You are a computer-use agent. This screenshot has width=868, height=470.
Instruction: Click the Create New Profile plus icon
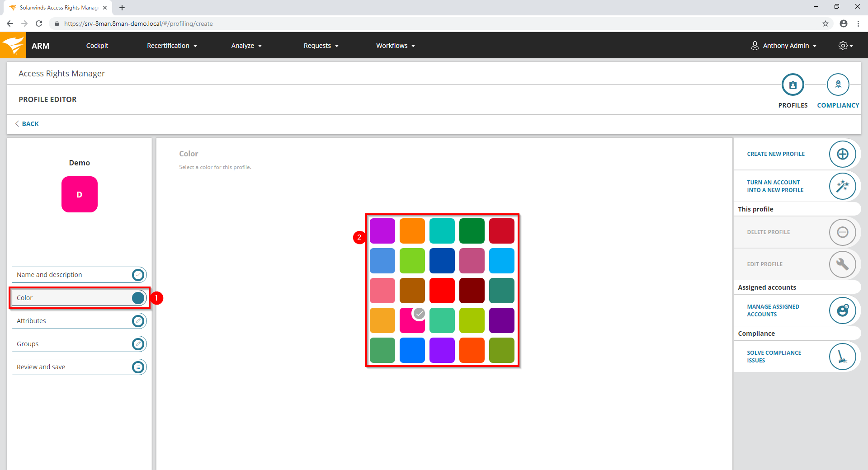pyautogui.click(x=842, y=154)
